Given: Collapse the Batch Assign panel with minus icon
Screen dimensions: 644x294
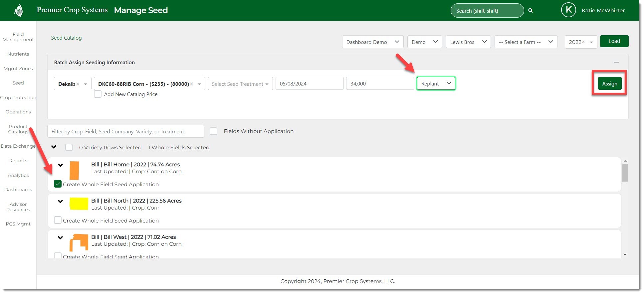Looking at the screenshot, I should (x=616, y=62).
